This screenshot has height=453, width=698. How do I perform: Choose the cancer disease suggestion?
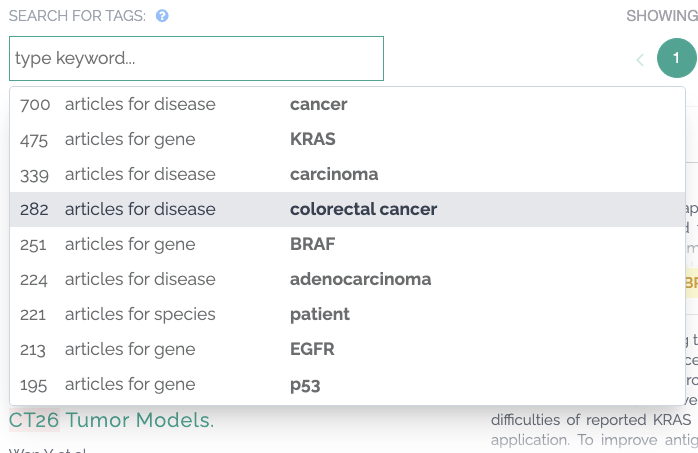[x=318, y=104]
